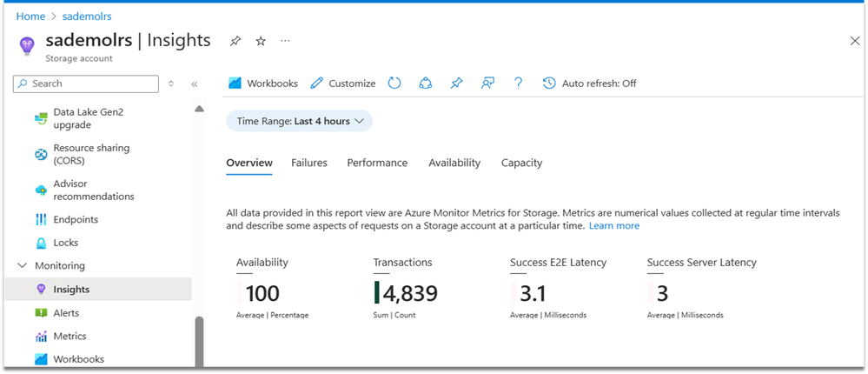Click the Customize pencil button
Screen dimensions: 868x374
(x=342, y=83)
